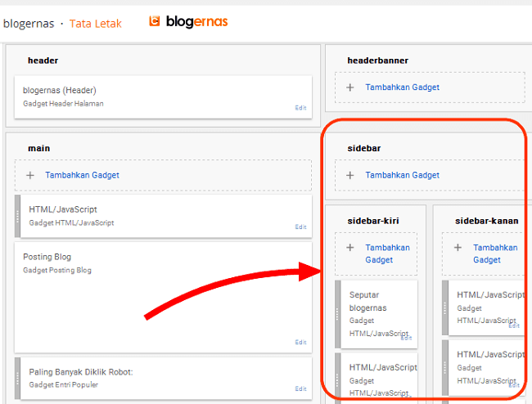
Task: Click Tambahkan Gadget link in headerbanner
Action: 402,88
